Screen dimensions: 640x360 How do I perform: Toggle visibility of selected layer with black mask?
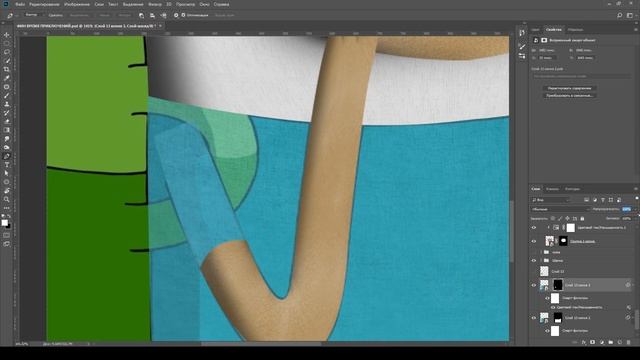pyautogui.click(x=534, y=285)
